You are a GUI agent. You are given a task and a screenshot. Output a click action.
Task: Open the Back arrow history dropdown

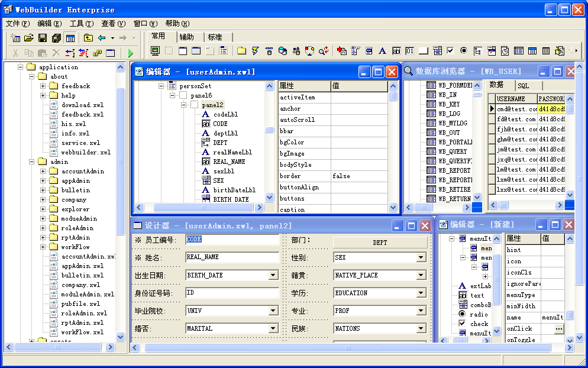pyautogui.click(x=112, y=38)
